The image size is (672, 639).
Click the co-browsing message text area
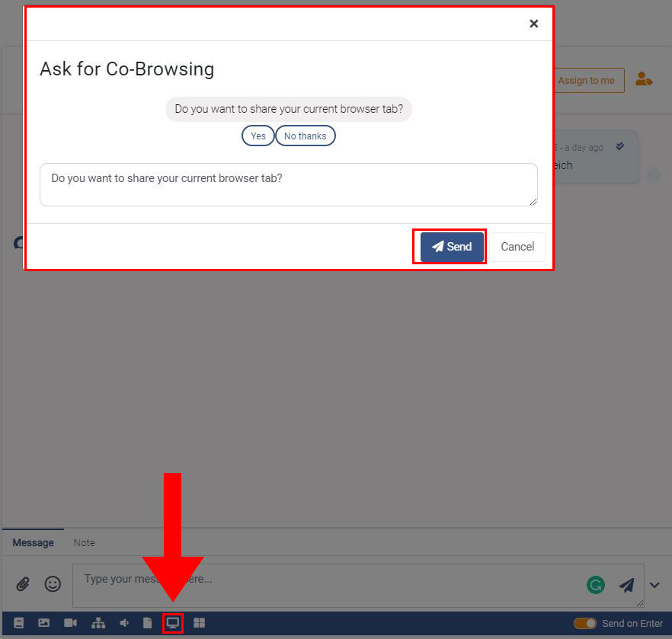(x=289, y=184)
